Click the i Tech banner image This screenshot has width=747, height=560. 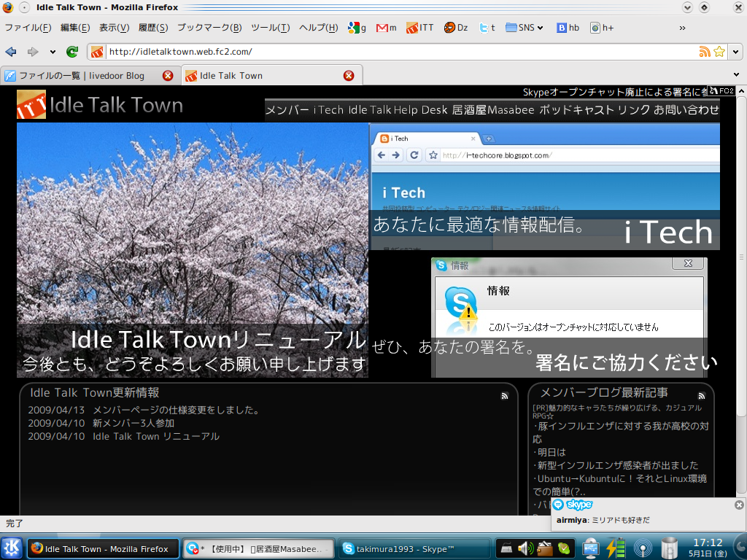tap(544, 186)
